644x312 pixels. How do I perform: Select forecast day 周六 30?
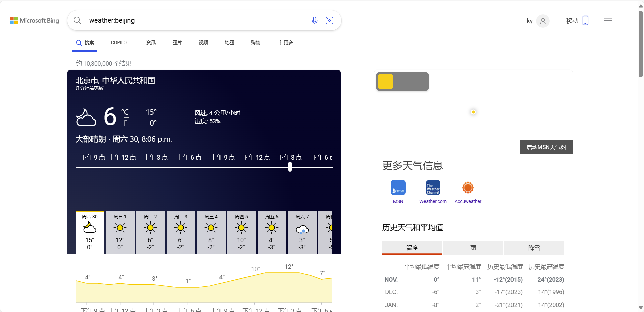coord(90,232)
